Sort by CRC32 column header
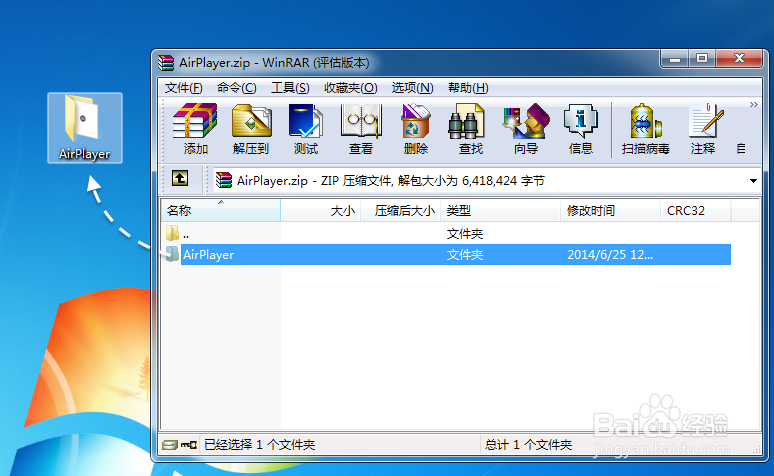The width and height of the screenshot is (774, 476). click(x=696, y=211)
